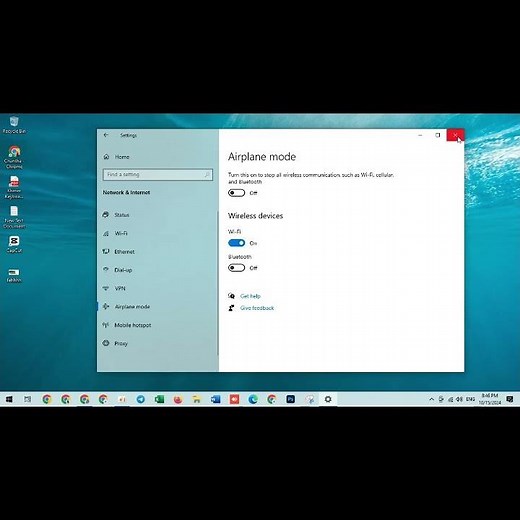
Task: Open the Windows Start menu
Action: point(9,399)
